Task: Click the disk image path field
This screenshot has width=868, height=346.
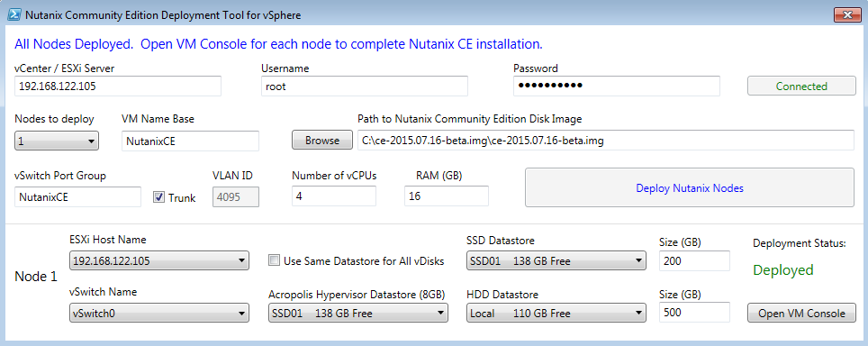Action: coord(606,141)
